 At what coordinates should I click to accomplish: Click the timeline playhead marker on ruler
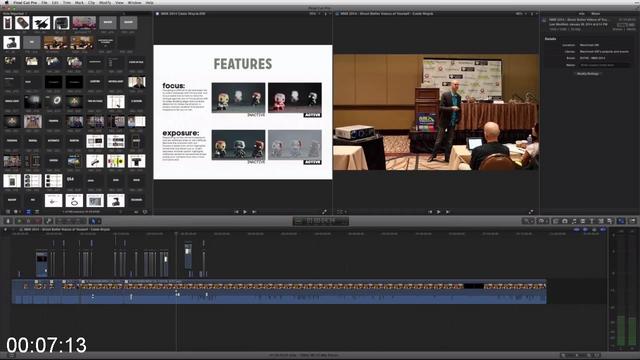tap(176, 234)
